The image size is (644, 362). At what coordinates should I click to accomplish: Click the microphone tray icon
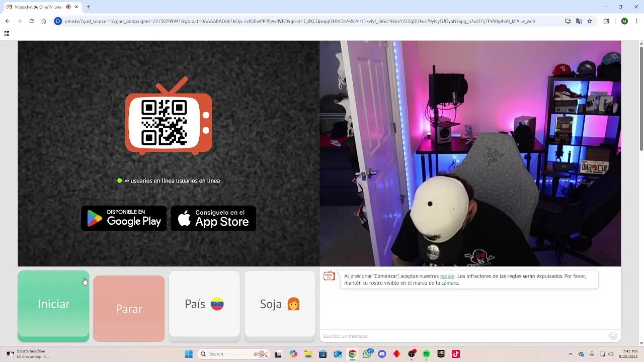pyautogui.click(x=592, y=354)
